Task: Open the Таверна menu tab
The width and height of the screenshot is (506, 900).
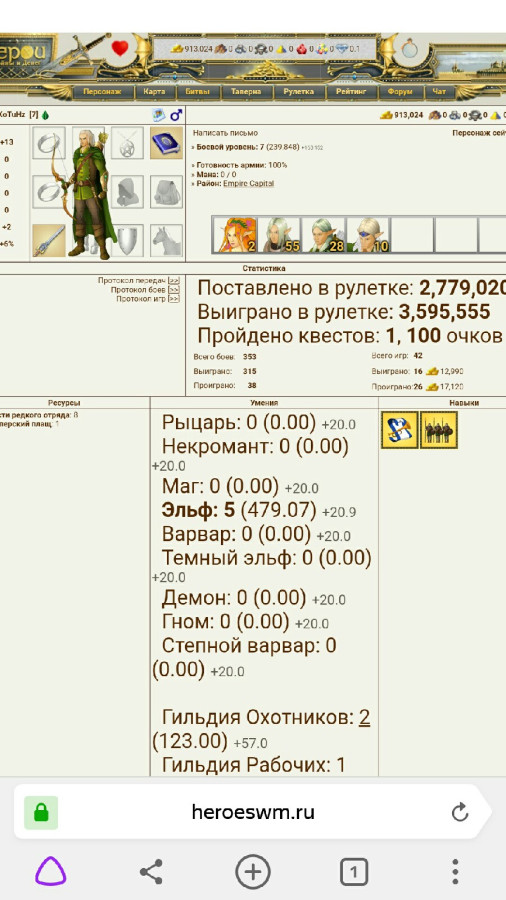Action: point(246,92)
